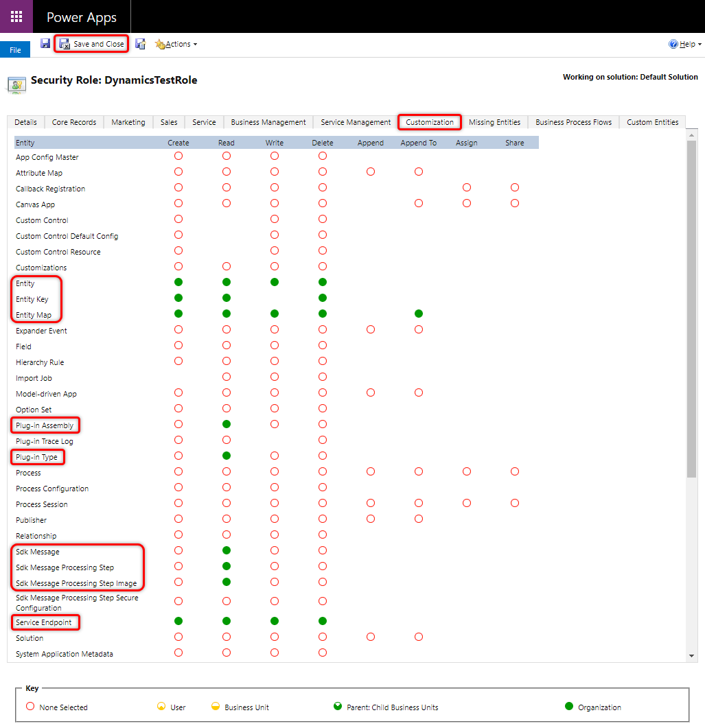This screenshot has width=705, height=728.
Task: Toggle Append privilege for Model-driven App
Action: pos(371,392)
